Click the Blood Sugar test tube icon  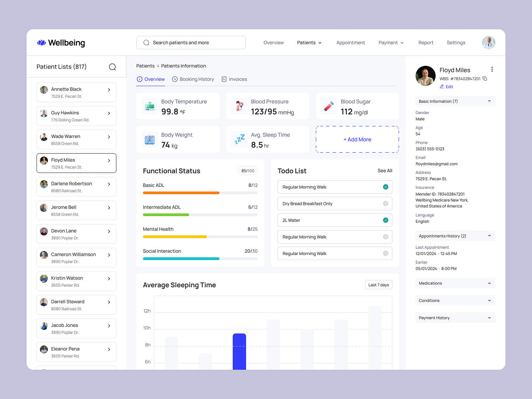pyautogui.click(x=329, y=106)
